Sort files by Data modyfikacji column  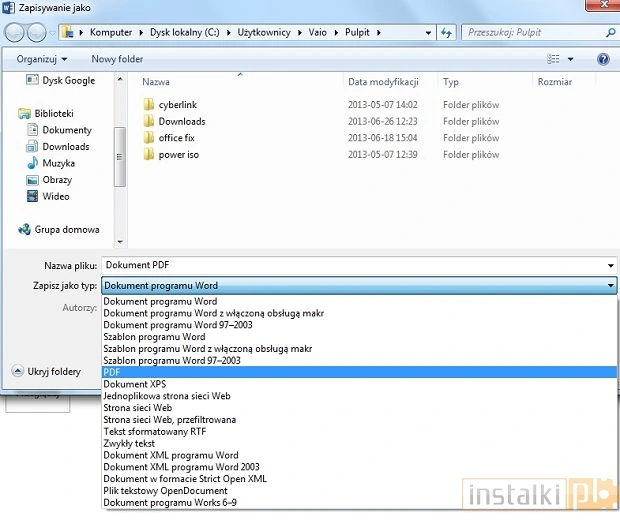coord(384,82)
